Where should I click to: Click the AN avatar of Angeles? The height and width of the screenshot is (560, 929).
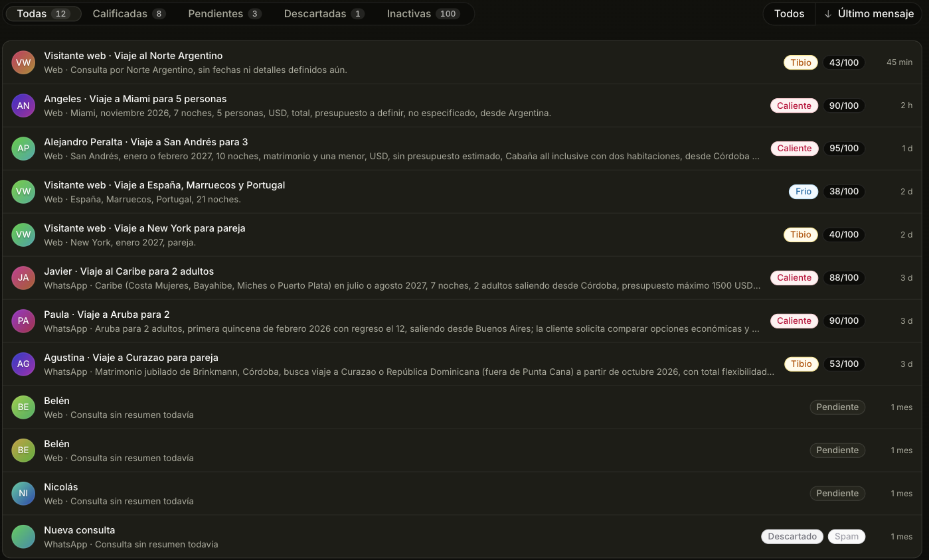click(x=23, y=105)
